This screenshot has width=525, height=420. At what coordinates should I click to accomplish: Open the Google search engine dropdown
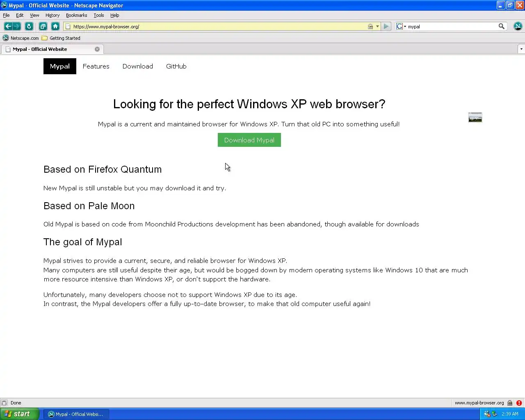pyautogui.click(x=401, y=26)
